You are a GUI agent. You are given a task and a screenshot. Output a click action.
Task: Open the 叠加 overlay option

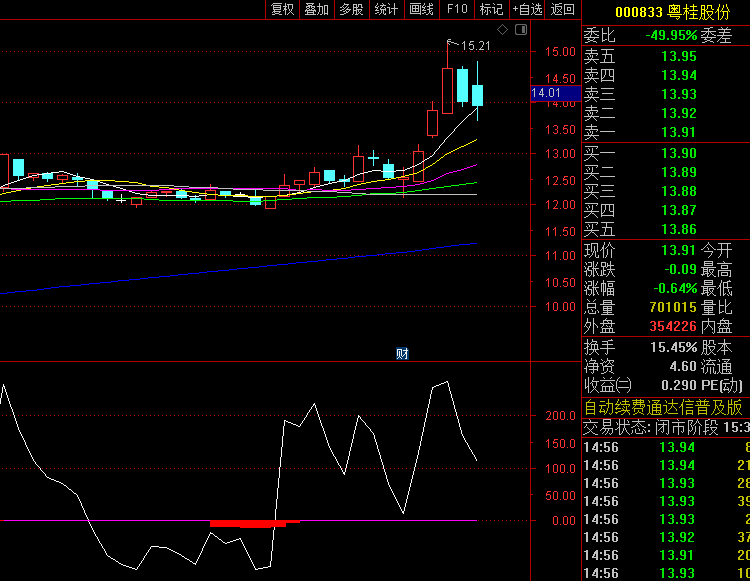click(317, 9)
